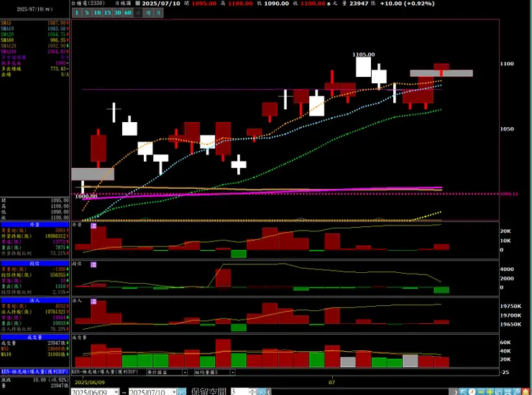This screenshot has width=532, height=395.
Task: Click the small chart icon before header date
Action: coord(137,4)
